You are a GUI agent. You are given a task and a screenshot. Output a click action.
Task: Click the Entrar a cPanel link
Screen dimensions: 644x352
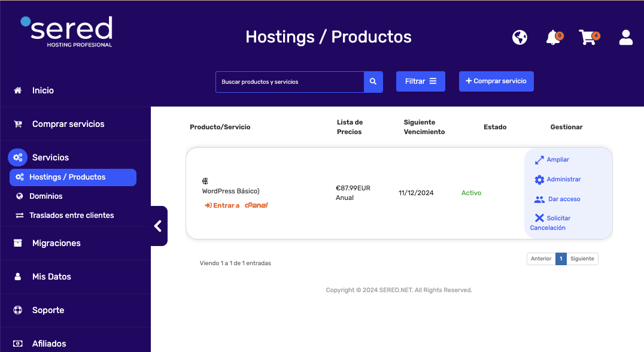(236, 205)
